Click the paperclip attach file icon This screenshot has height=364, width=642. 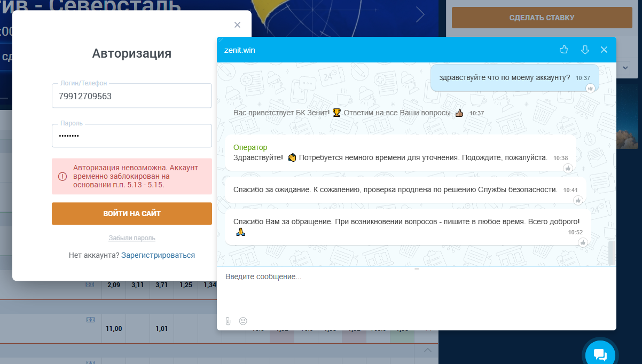pos(228,321)
